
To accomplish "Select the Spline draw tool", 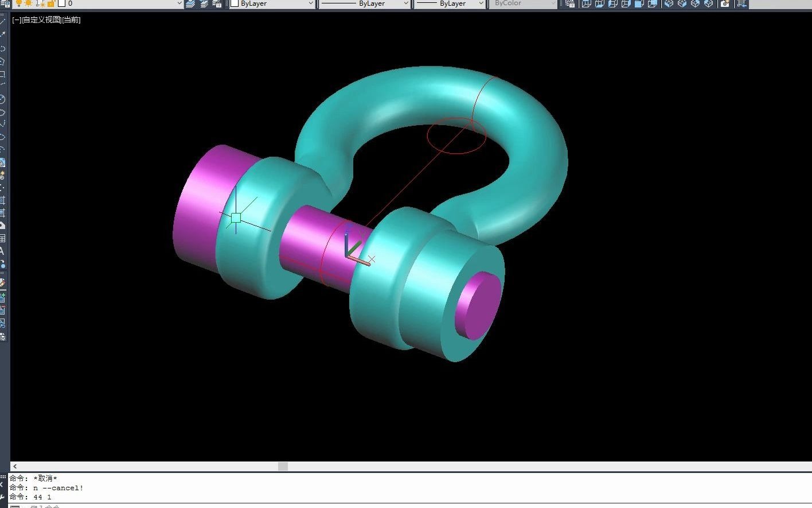I will pyautogui.click(x=3, y=124).
